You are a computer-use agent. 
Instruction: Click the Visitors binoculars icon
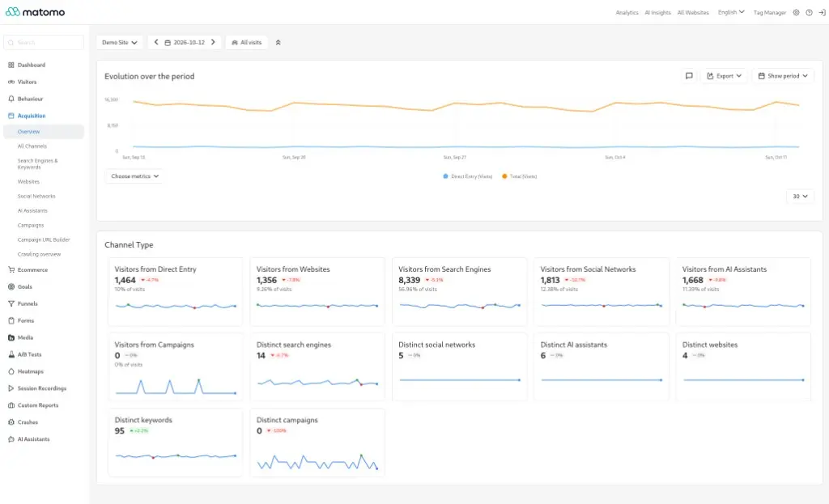pos(11,82)
